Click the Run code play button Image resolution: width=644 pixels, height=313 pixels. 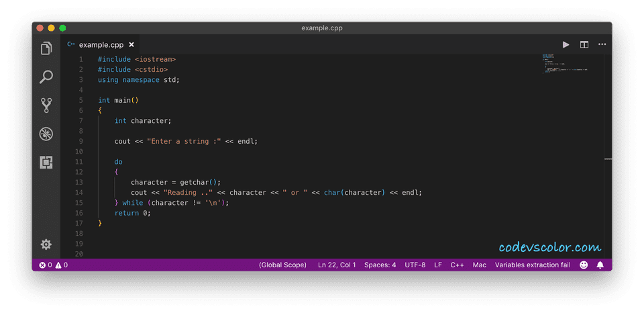coord(566,44)
